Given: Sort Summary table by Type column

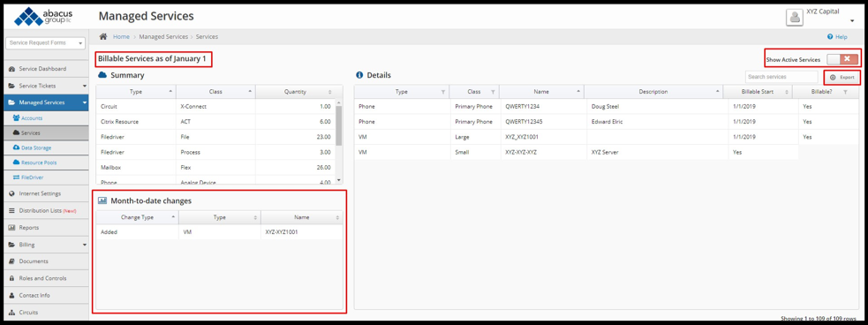Looking at the screenshot, I should (x=136, y=92).
